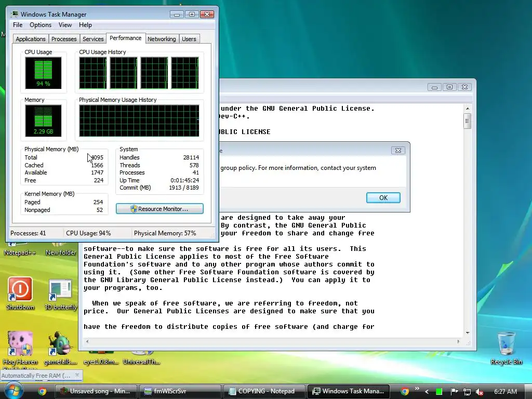Show hidden tray icons arrow
The height and width of the screenshot is (399, 532).
pos(427,392)
